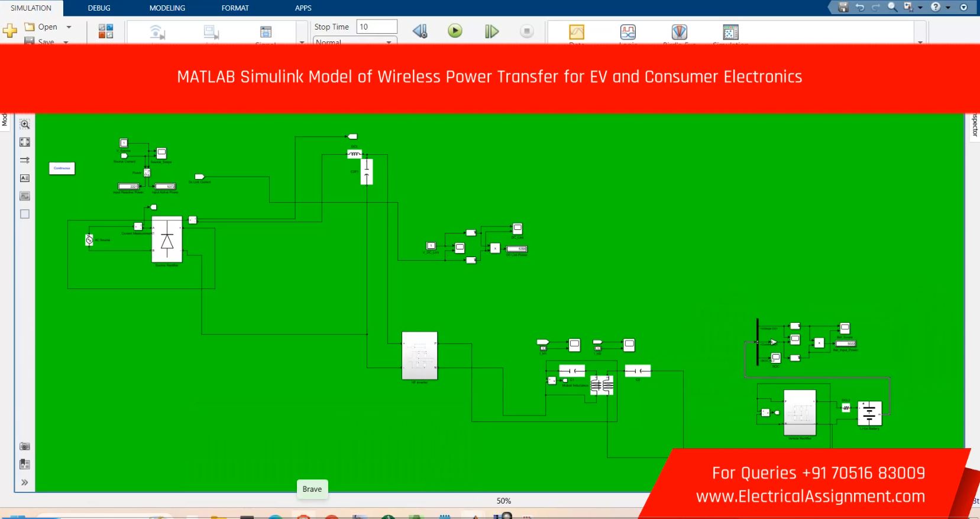Click the Step Forward simulation icon

click(x=491, y=31)
